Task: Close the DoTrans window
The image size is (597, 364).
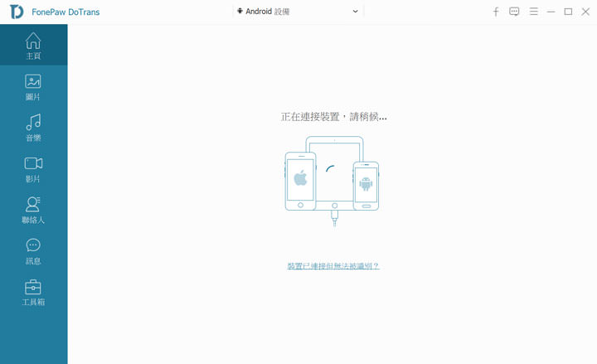Action: pos(585,12)
